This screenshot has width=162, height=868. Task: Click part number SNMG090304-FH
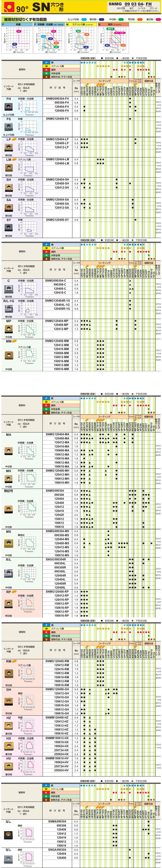tap(57, 99)
